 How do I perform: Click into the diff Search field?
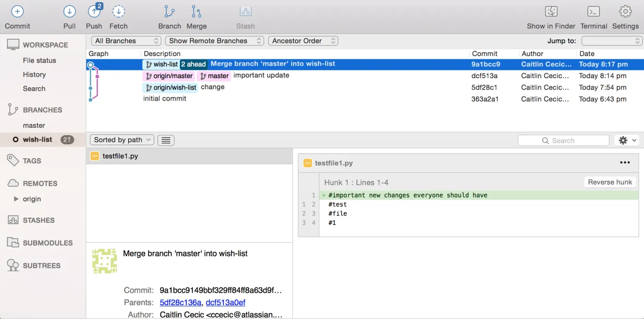pos(563,141)
